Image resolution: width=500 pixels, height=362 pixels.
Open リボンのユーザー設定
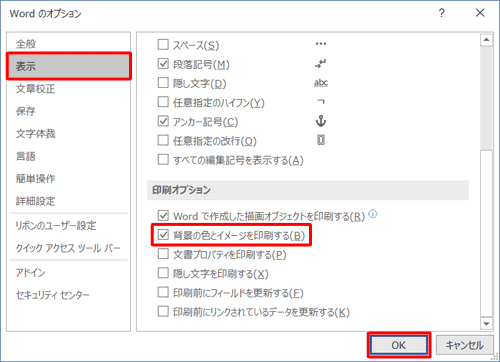(56, 226)
